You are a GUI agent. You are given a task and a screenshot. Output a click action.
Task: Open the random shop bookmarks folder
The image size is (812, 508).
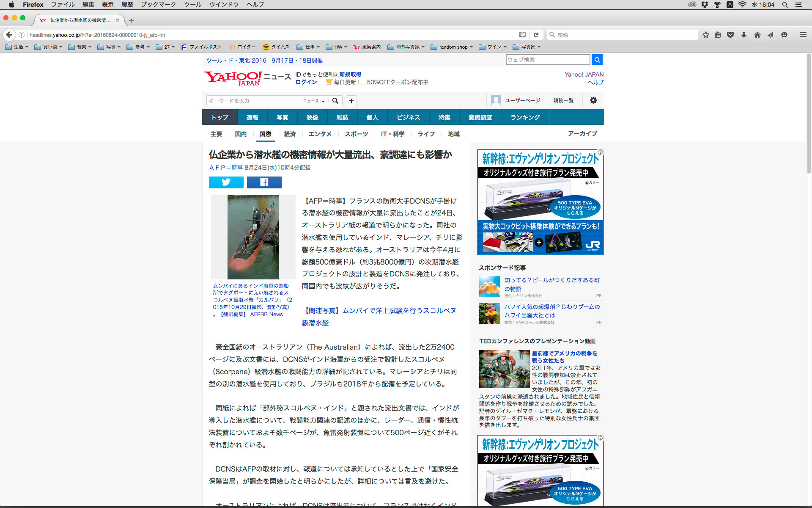pos(452,47)
